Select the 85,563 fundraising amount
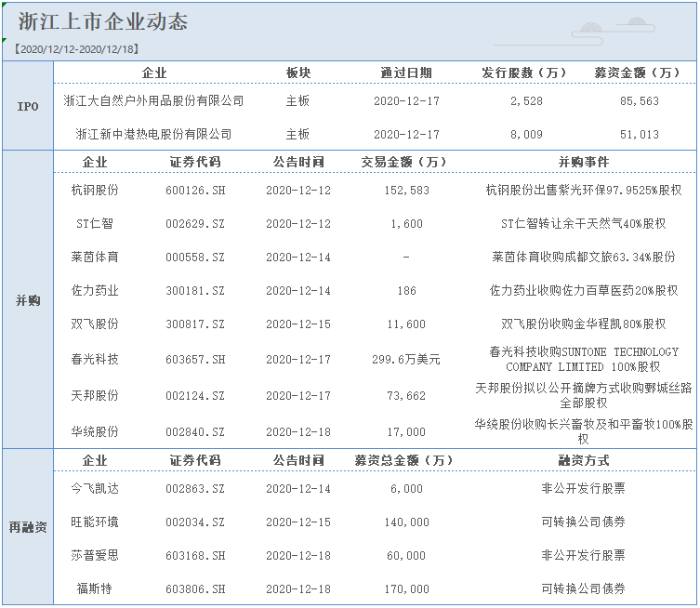The width and height of the screenshot is (700, 608). (x=640, y=101)
